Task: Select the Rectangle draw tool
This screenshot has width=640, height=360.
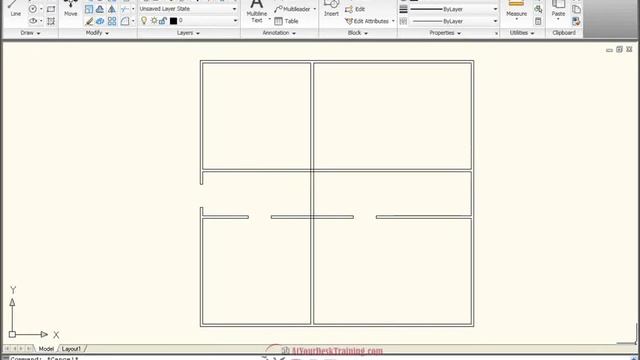Action: pos(51,9)
